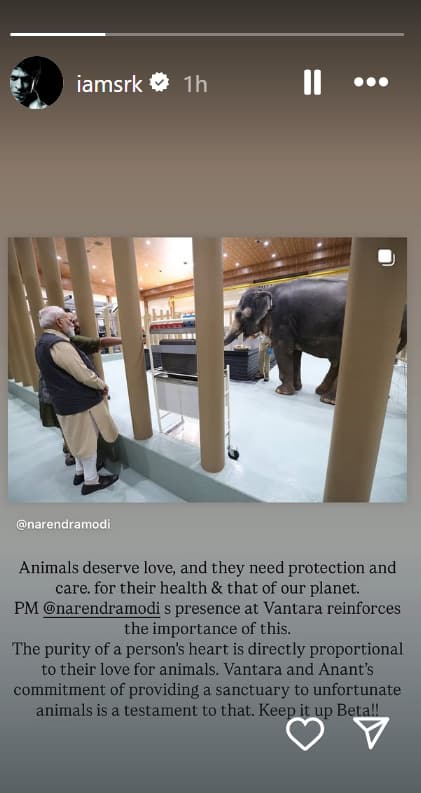Share the story using the paper plane icon

[x=371, y=732]
